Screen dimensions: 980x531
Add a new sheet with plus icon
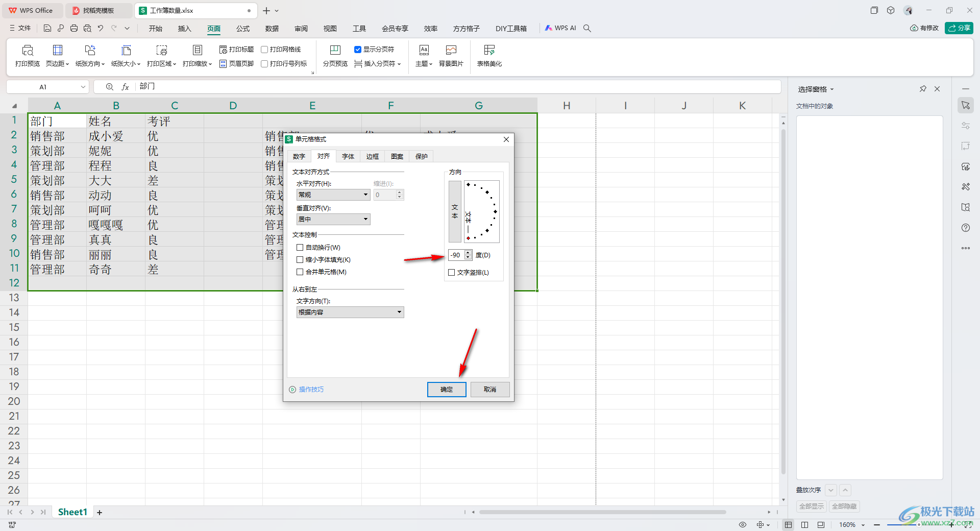point(100,513)
